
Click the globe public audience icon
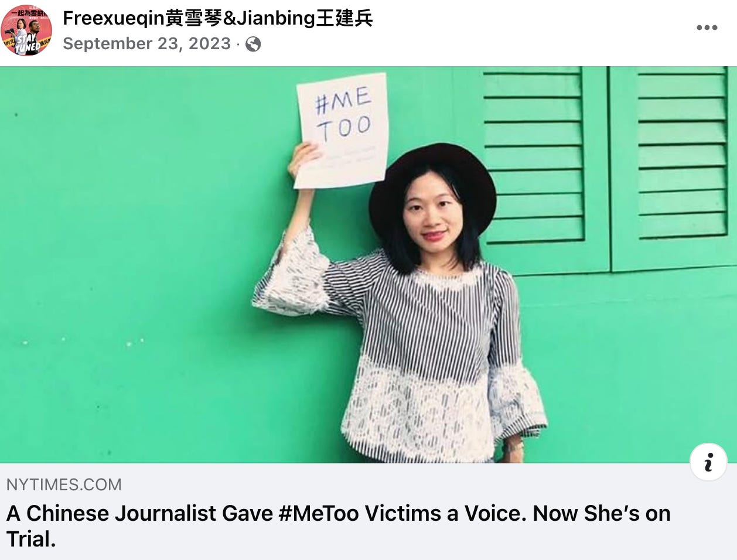coord(253,44)
